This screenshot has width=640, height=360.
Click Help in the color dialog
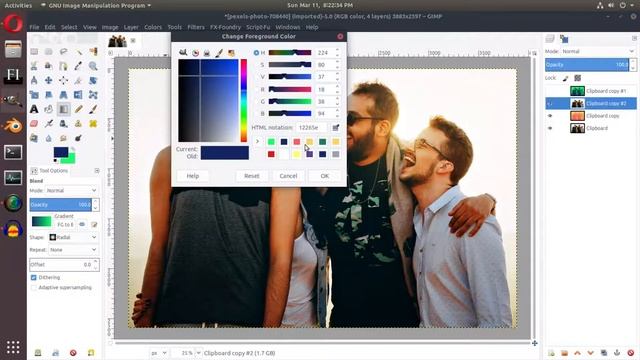pyautogui.click(x=193, y=176)
